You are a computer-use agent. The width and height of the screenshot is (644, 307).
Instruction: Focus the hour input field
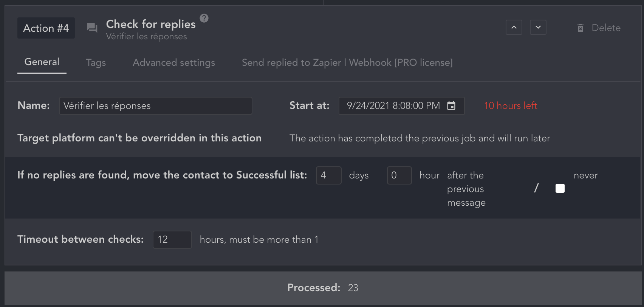coord(399,175)
